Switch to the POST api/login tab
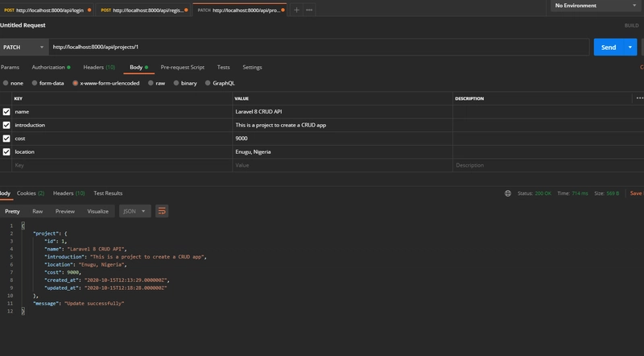Screen dimensions: 644x356 coord(47,10)
